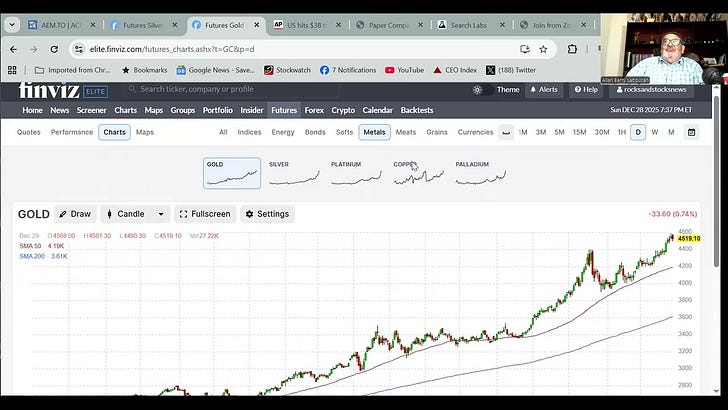Select the W weekly timeframe
Screen dimensions: 728x410
tap(655, 132)
